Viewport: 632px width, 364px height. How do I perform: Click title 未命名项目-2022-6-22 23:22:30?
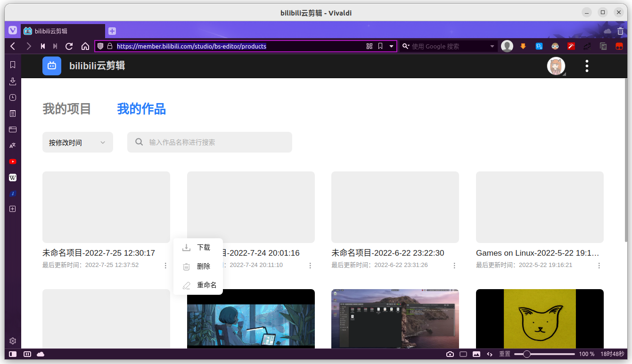[388, 253]
